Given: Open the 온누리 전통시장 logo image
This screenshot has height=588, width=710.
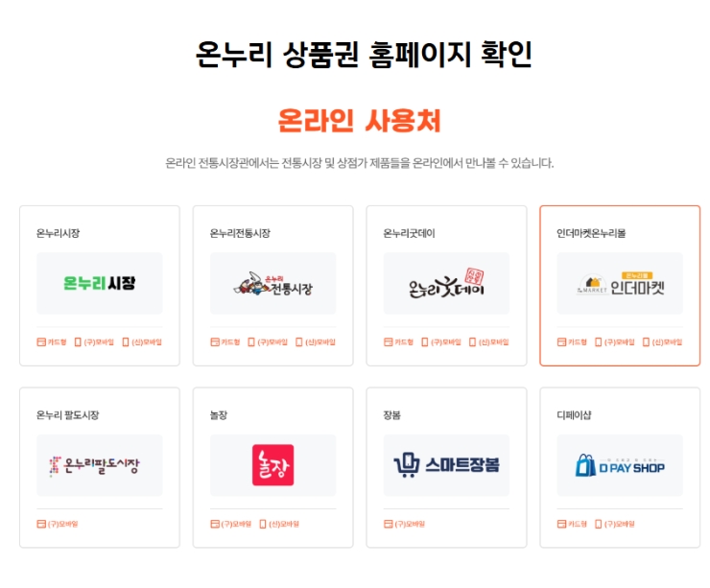Looking at the screenshot, I should coord(273,283).
